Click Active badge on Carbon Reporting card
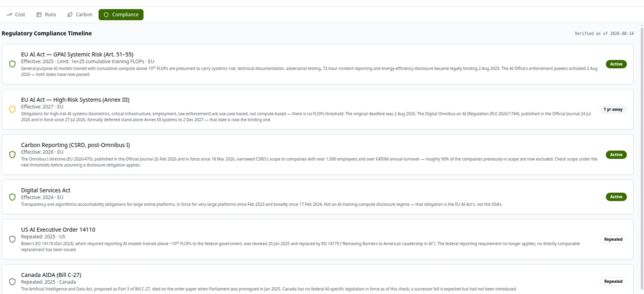Viewport: 644px width, 294px height. 616,154
